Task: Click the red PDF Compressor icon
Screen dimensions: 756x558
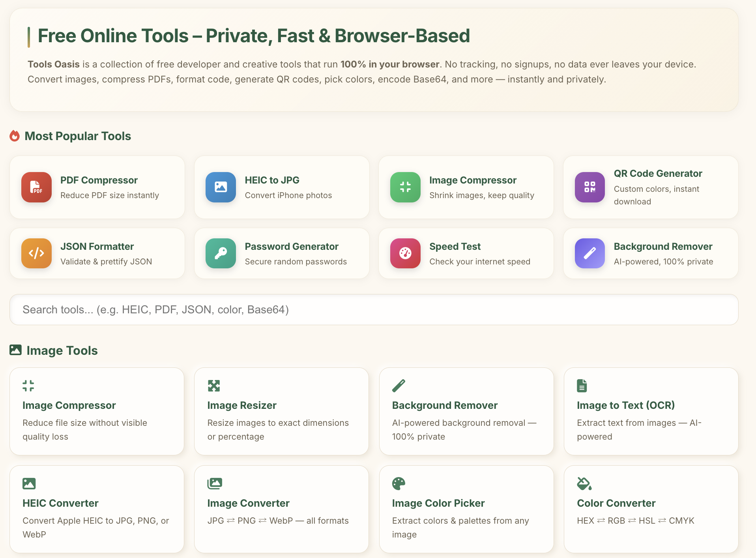Action: (x=36, y=187)
